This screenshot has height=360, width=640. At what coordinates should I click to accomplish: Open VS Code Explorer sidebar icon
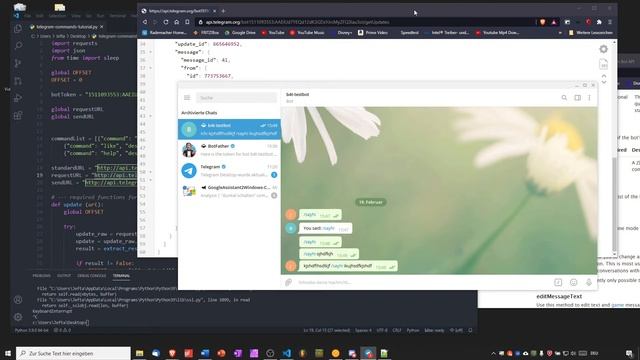(x=18, y=28)
